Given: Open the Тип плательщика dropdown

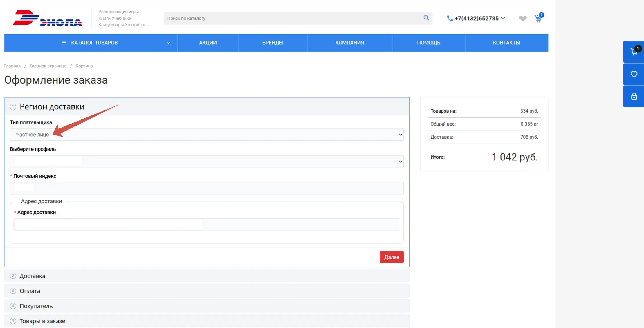Looking at the screenshot, I should click(207, 135).
